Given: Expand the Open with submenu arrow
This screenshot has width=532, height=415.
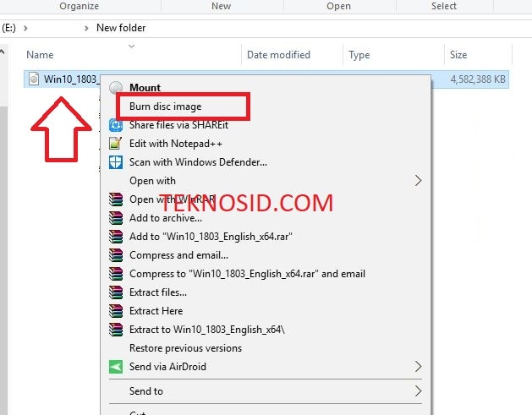Looking at the screenshot, I should click(418, 180).
